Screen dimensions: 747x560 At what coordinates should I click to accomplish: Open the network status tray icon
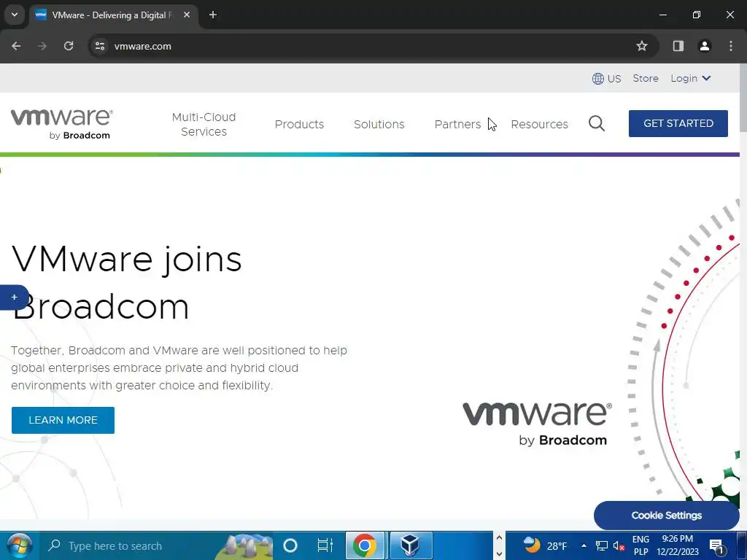(x=602, y=545)
